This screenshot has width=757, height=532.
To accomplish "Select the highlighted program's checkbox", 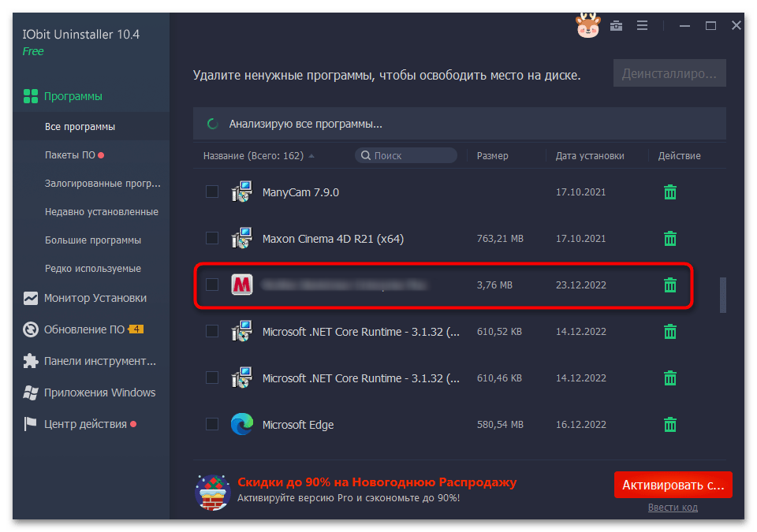I will 211,285.
